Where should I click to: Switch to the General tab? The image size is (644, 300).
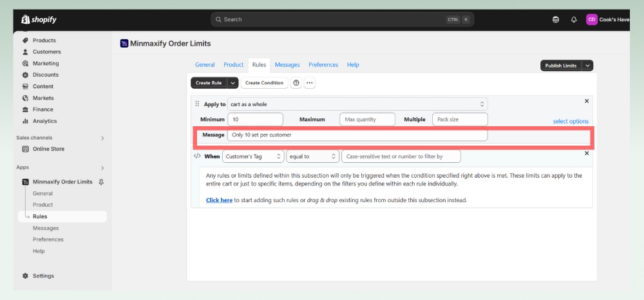click(x=205, y=65)
